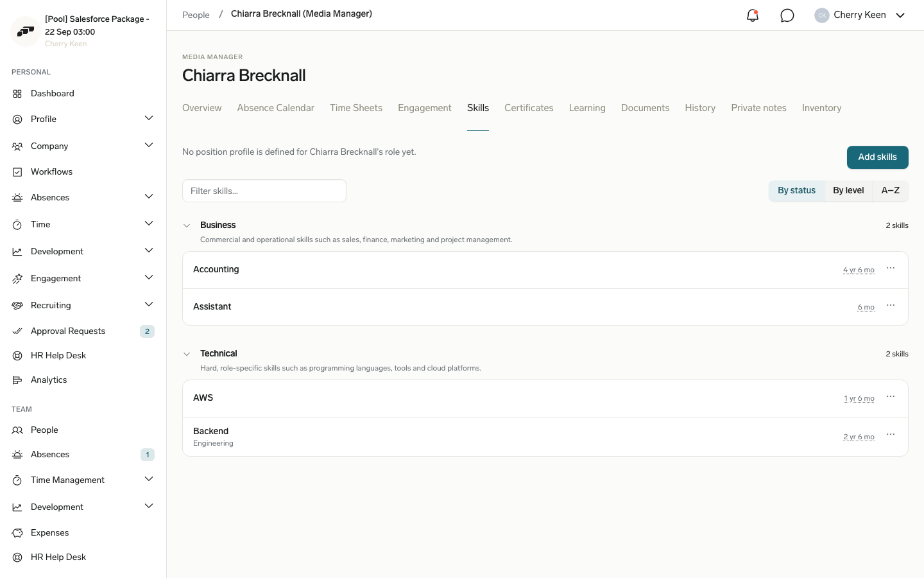
Task: Click the personal HR Help Desk lifebuoy icon
Action: click(17, 356)
